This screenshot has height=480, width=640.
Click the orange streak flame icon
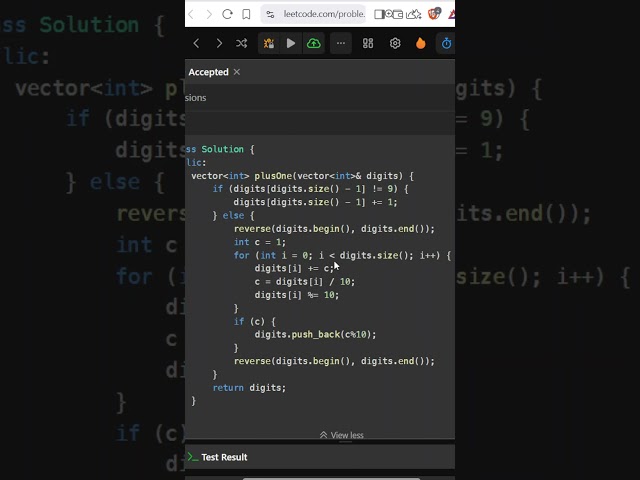(x=420, y=43)
